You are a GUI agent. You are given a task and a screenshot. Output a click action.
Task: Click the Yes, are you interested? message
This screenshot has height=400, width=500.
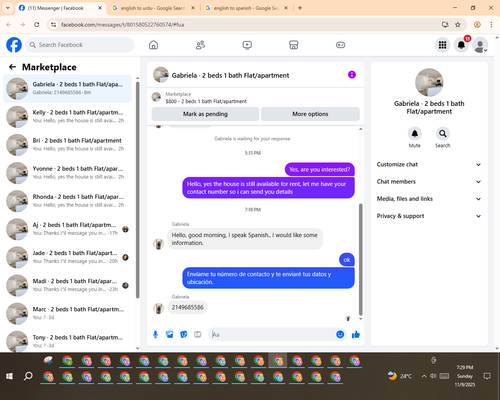320,169
